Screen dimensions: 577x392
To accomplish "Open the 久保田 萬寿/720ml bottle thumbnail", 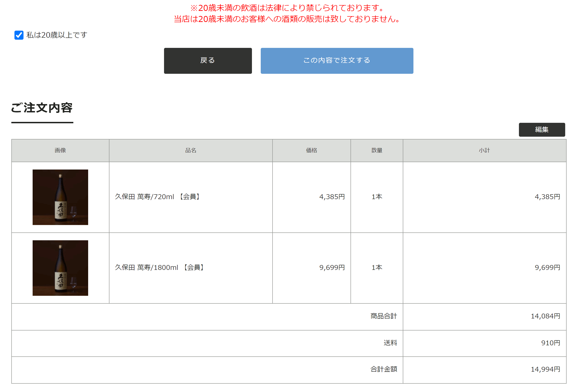I will click(60, 197).
